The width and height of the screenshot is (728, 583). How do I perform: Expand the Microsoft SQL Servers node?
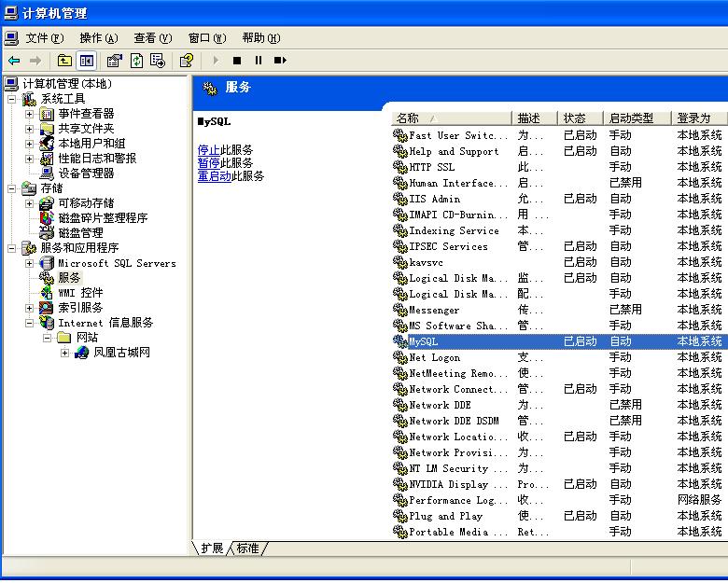(30, 263)
